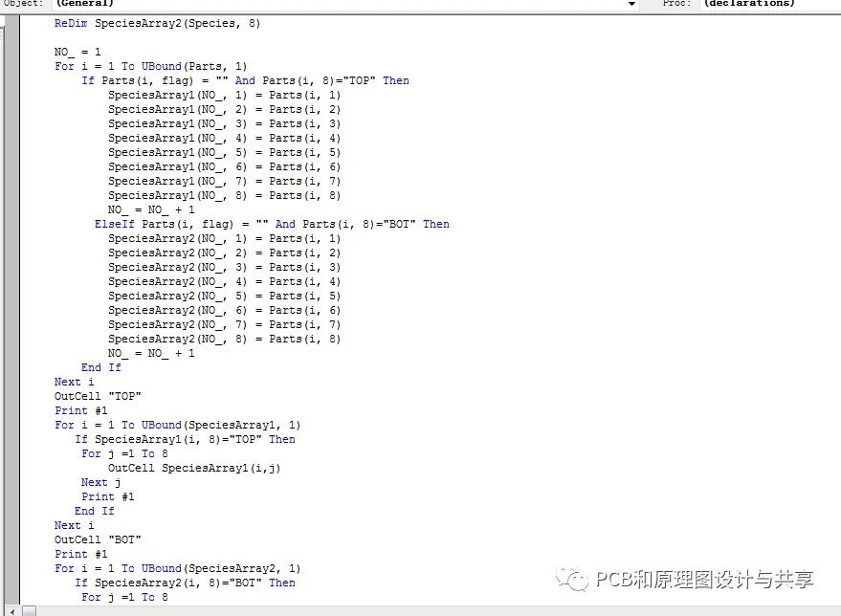The height and width of the screenshot is (616, 841).
Task: Click the ReDim SpeciesArray2(Species, 8) line
Action: (x=157, y=23)
